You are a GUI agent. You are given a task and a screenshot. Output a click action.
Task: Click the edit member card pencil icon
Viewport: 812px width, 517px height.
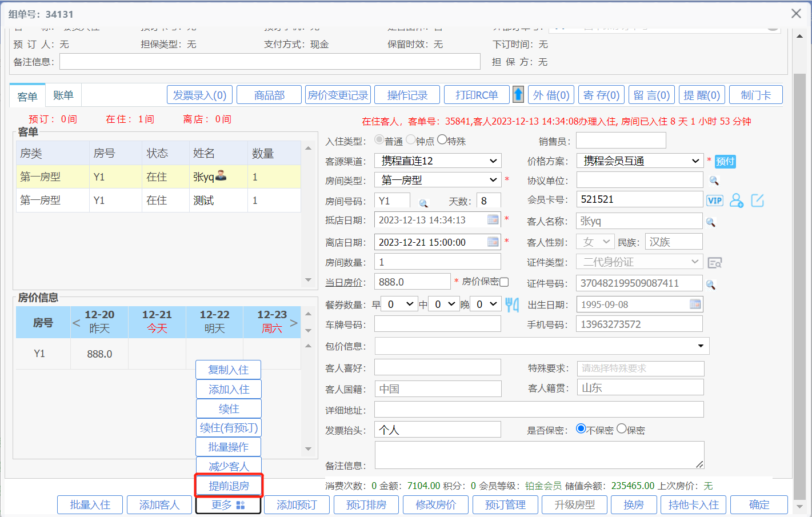point(758,200)
